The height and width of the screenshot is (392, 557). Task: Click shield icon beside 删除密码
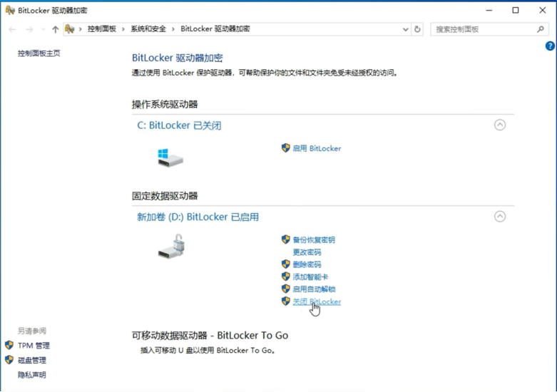tap(285, 264)
